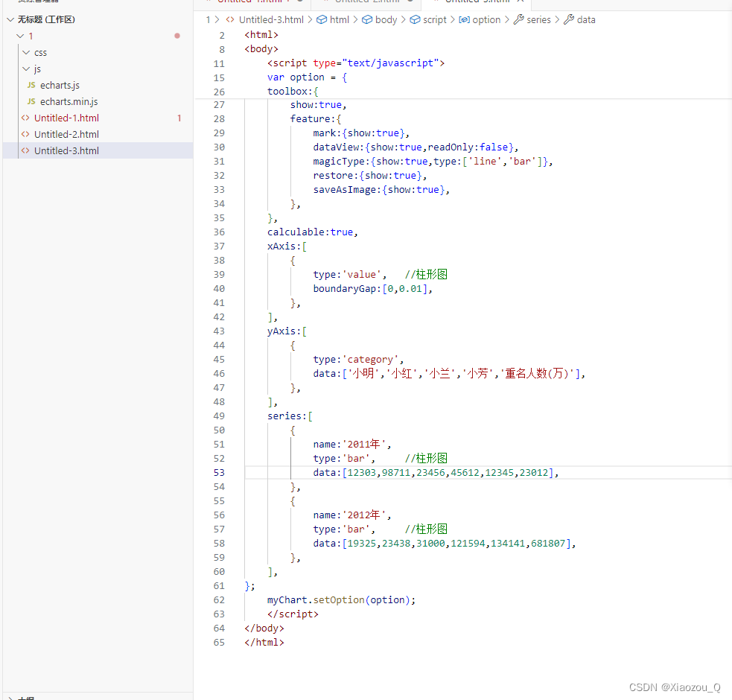This screenshot has height=700, width=732.
Task: Open Untitled-2.html in the file tree
Action: click(66, 134)
